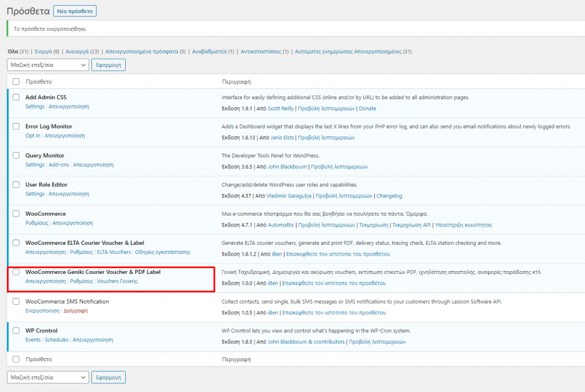Visit plugin site link for Geniki Courier

pos(334,283)
